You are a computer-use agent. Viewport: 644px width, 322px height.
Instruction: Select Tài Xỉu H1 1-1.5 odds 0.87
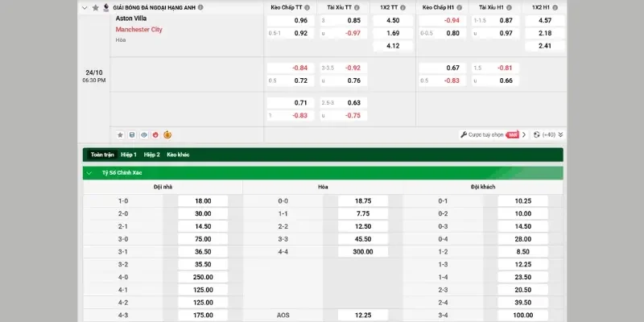coord(496,21)
